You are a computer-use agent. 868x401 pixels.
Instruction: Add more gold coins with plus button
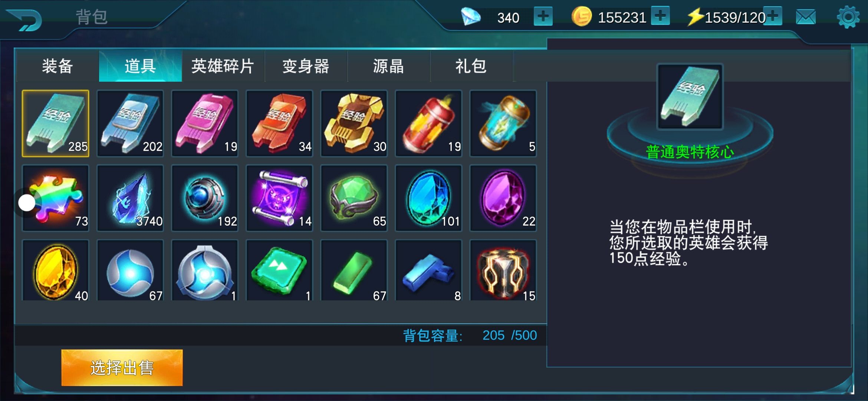(x=660, y=16)
